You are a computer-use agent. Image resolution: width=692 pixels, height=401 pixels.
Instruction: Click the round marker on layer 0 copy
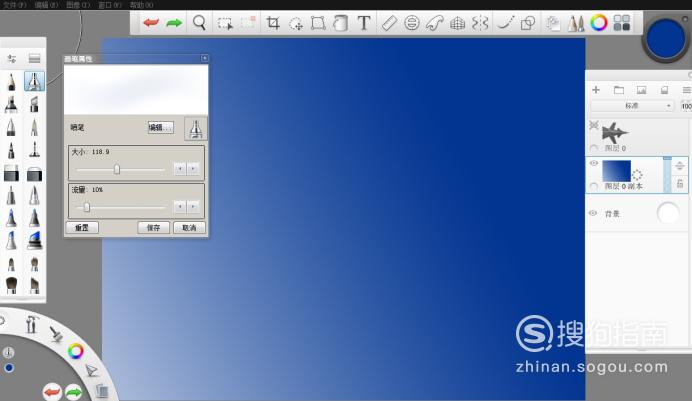tap(594, 187)
